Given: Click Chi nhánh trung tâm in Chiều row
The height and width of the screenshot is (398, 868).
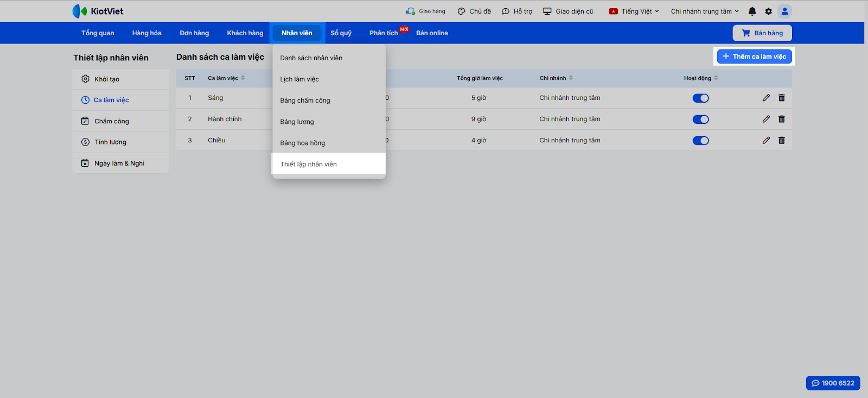Looking at the screenshot, I should click(570, 140).
